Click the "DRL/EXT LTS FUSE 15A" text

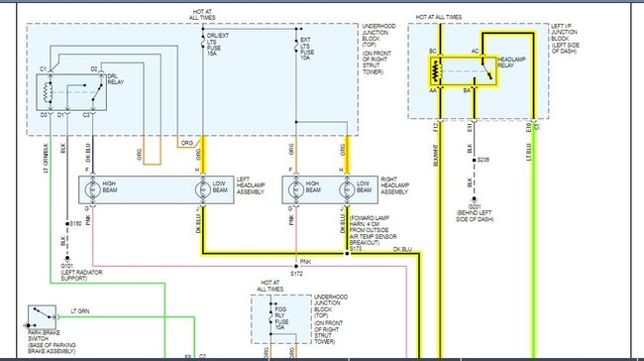coord(218,45)
